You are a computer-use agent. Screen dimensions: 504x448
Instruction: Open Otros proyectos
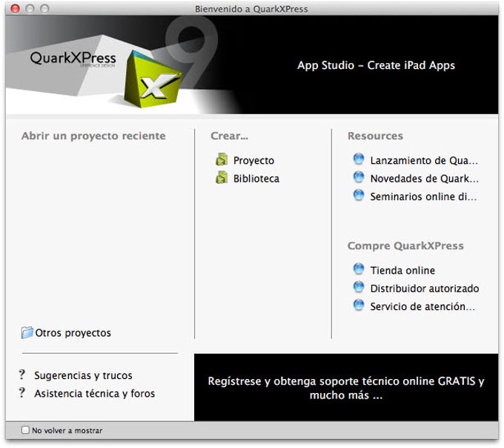73,333
